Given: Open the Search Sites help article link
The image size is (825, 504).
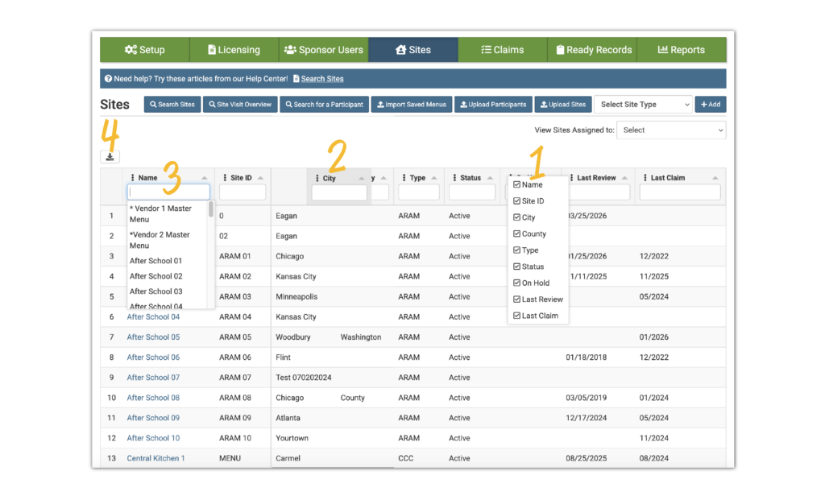Looking at the screenshot, I should point(322,79).
